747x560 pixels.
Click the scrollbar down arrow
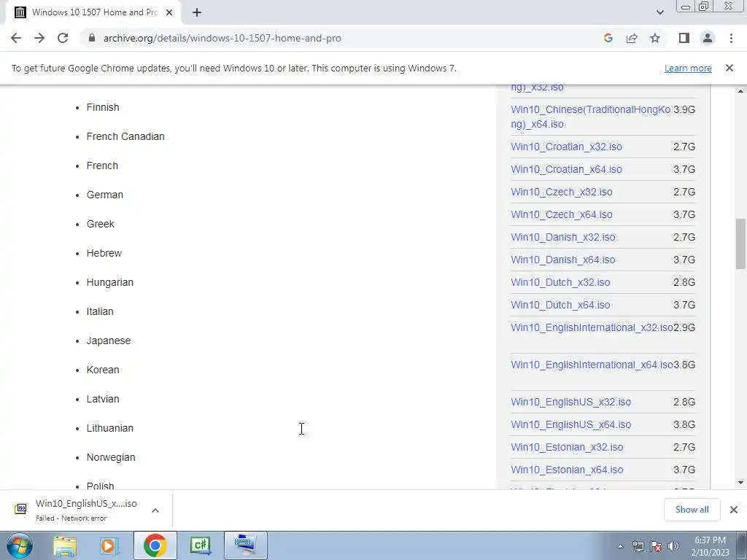[740, 483]
